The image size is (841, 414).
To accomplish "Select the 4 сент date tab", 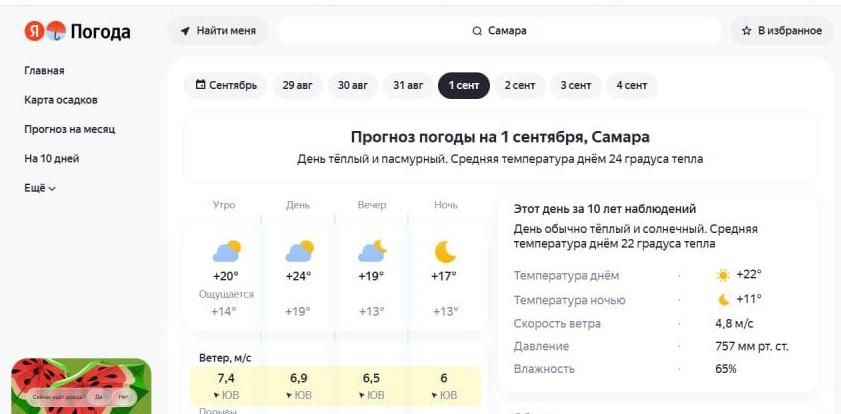I will coord(631,85).
